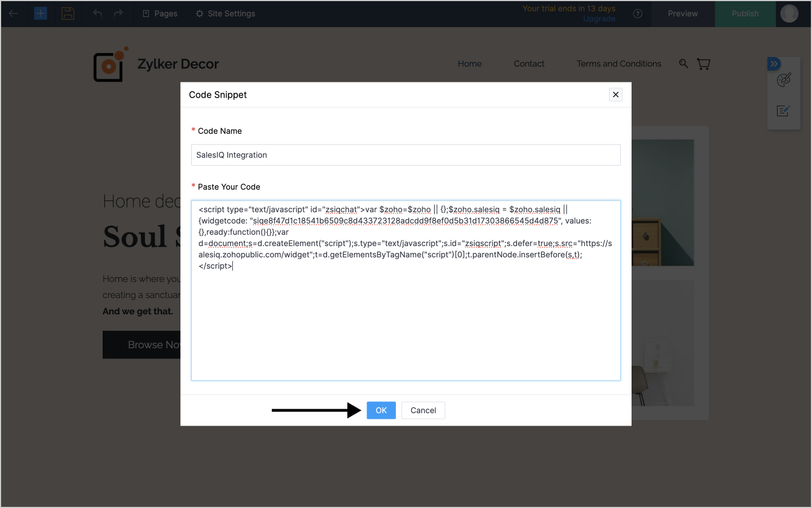Open the help question mark icon
812x508 pixels.
click(638, 14)
